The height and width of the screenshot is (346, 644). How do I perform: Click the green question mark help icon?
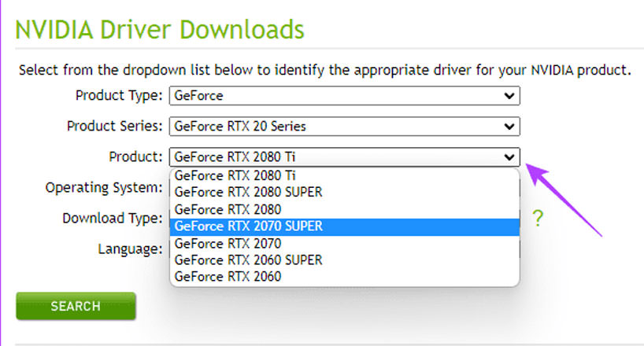click(x=538, y=219)
